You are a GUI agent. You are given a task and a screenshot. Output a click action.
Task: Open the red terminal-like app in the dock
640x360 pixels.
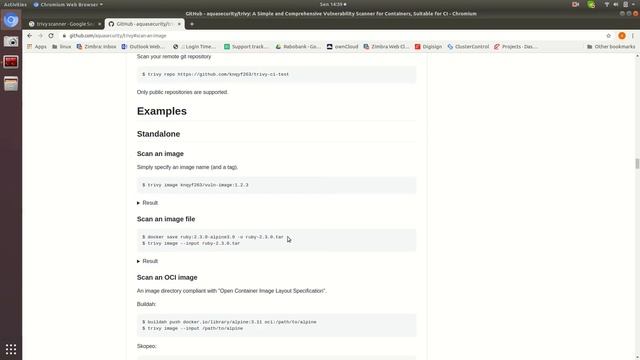(x=11, y=62)
